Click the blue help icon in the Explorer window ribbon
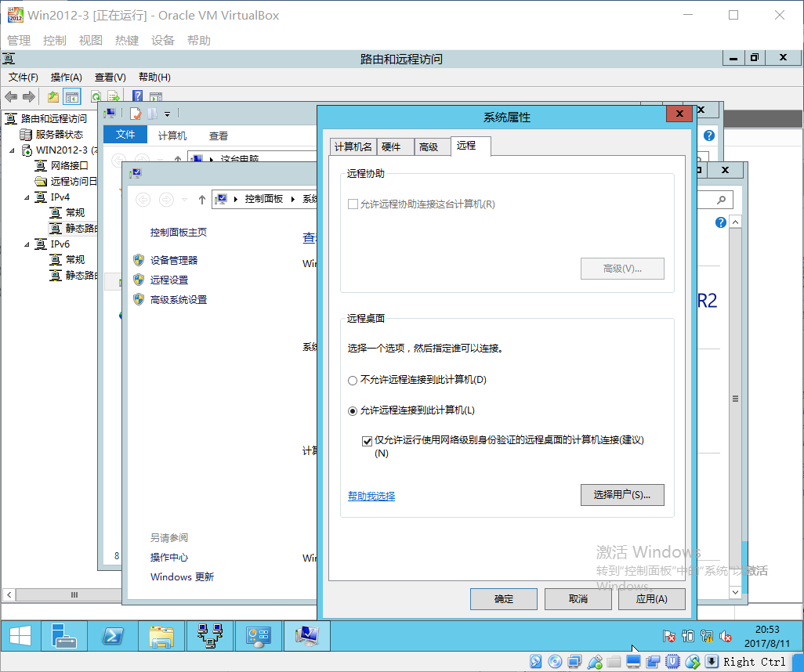This screenshot has height=672, width=804. tap(709, 135)
